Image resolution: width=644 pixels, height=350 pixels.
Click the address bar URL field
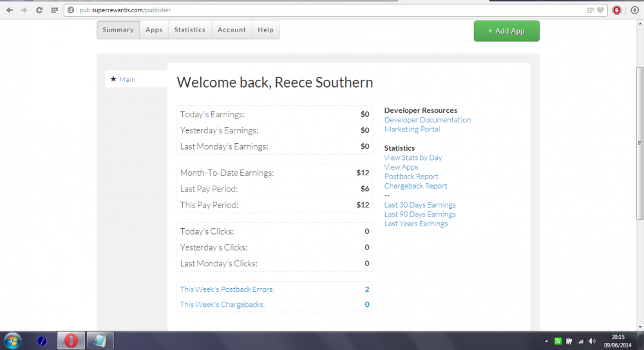322,10
